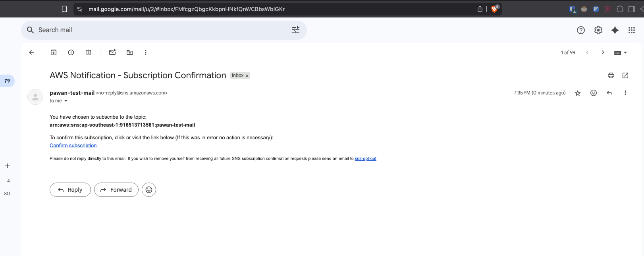
Task: Bookmark this page in the browser bar
Action: click(64, 9)
